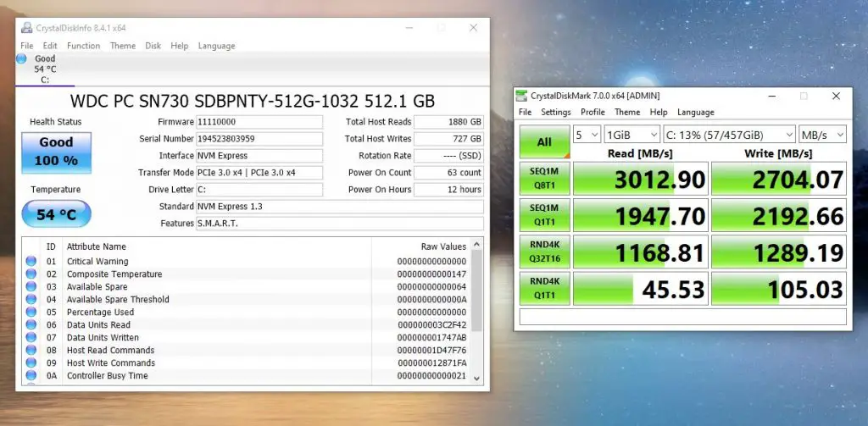
Task: Open Settings menu in CrystalDiskMark
Action: click(556, 113)
